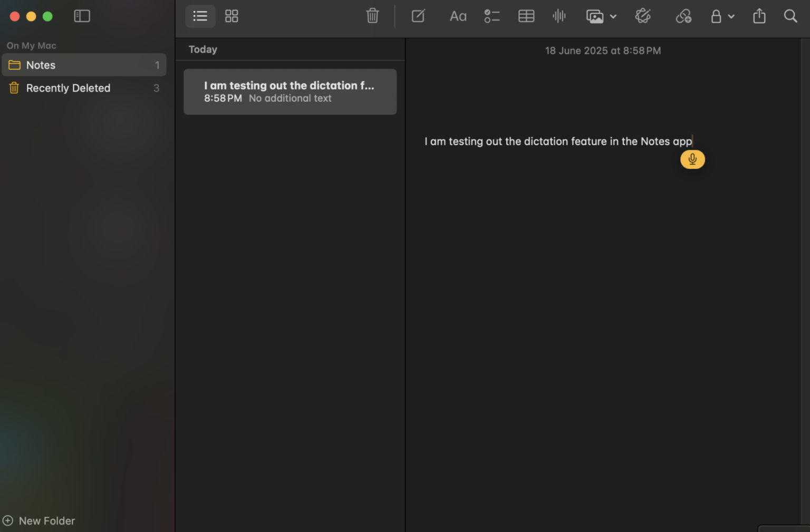Open text formatting options with Aa
The width and height of the screenshot is (810, 532).
click(x=457, y=16)
